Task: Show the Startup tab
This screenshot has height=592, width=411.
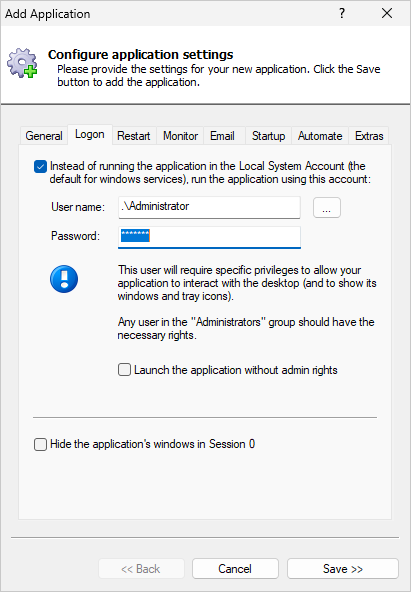Action: (x=268, y=136)
